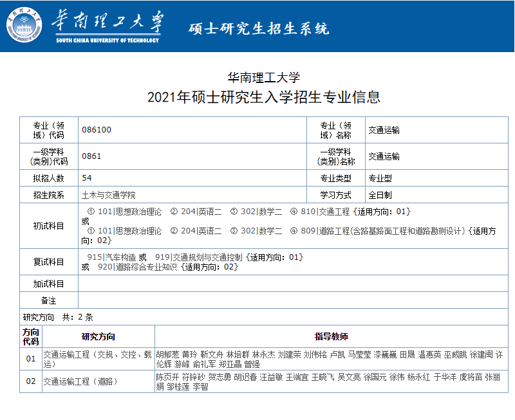Click the 华南理工大学 calligraphy banner logo

pos(108,26)
